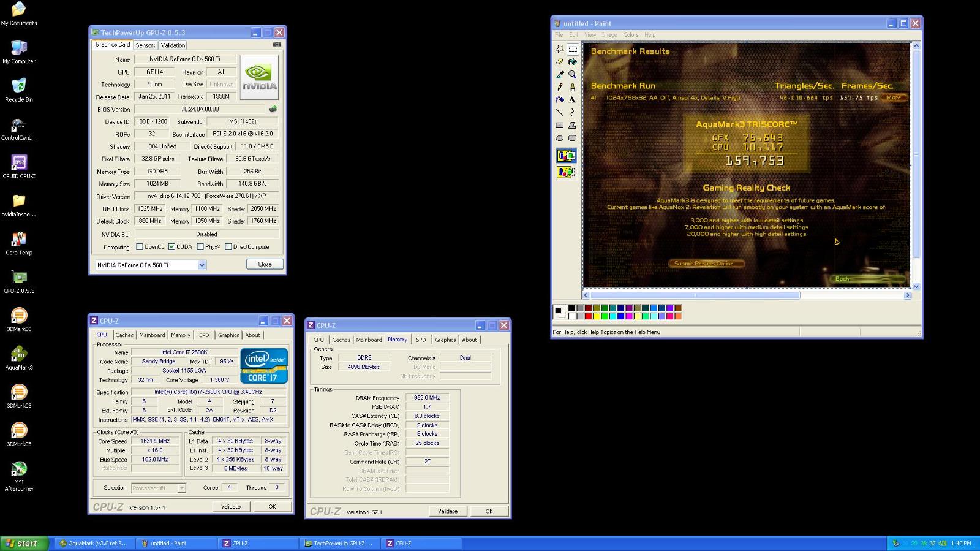The height and width of the screenshot is (551, 980).
Task: Switch to AquaMark in the taskbar
Action: click(94, 544)
